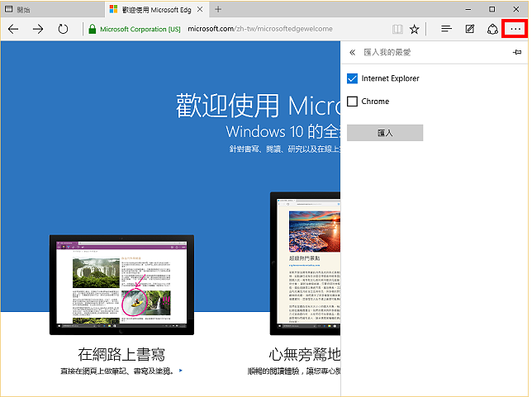Add page to favorites with star icon

coord(414,29)
